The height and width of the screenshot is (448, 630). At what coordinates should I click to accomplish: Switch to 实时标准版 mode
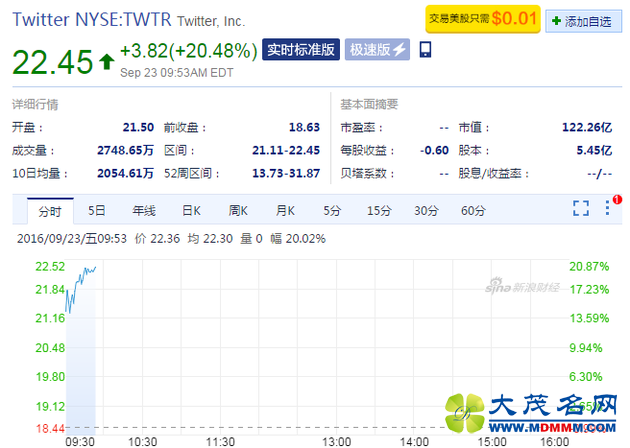(301, 50)
